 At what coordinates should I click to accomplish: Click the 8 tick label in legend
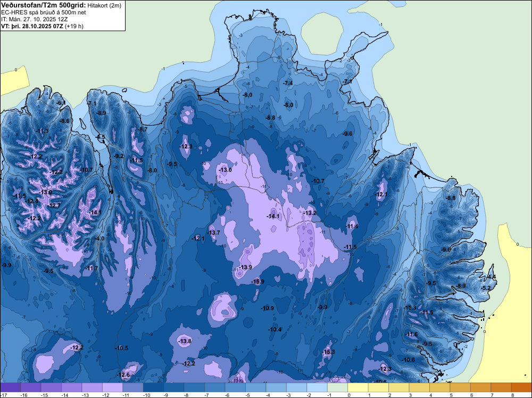[x=513, y=395]
